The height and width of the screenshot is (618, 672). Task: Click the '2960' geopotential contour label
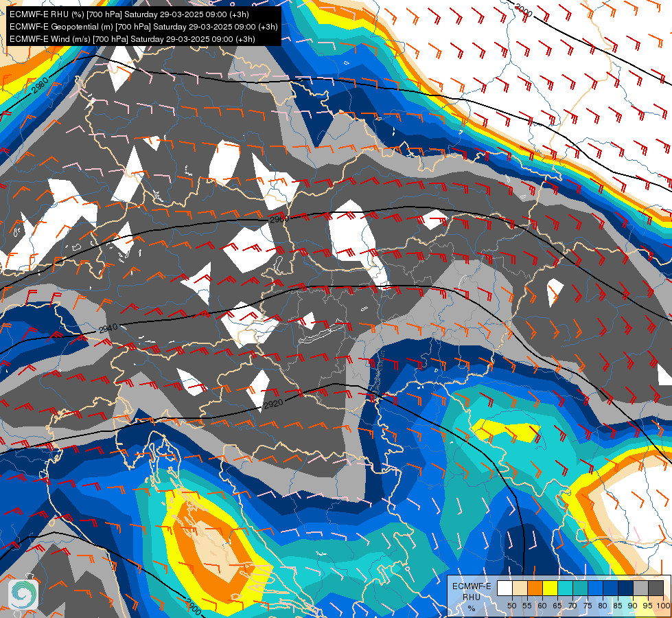279,219
